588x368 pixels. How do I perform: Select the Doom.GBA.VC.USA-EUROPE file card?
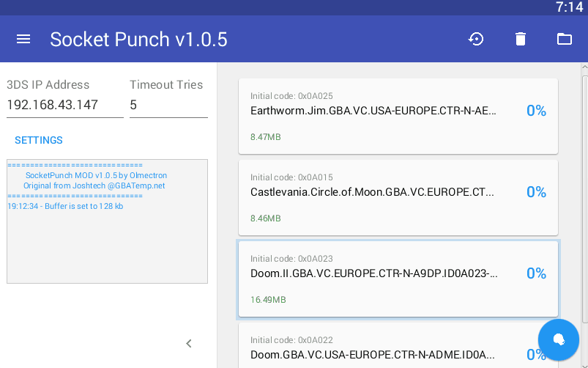398,345
